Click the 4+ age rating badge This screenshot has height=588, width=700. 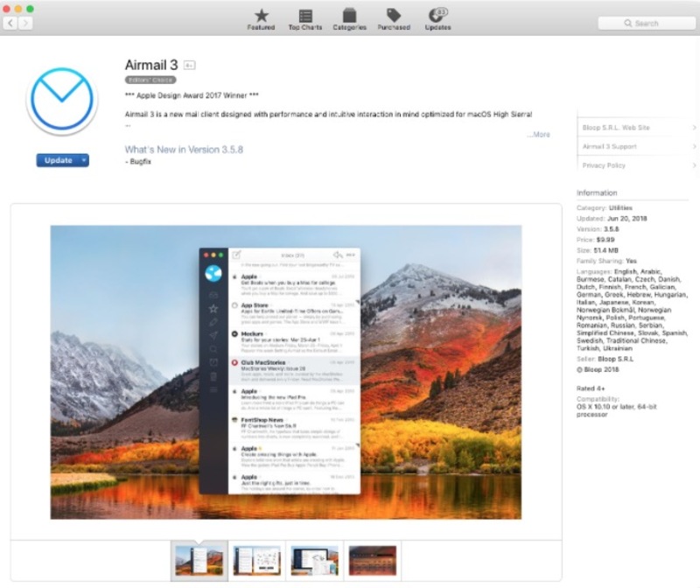189,66
